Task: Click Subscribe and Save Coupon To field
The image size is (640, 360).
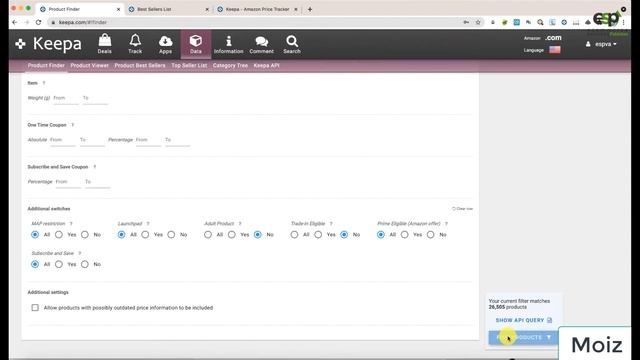Action: coord(97,182)
